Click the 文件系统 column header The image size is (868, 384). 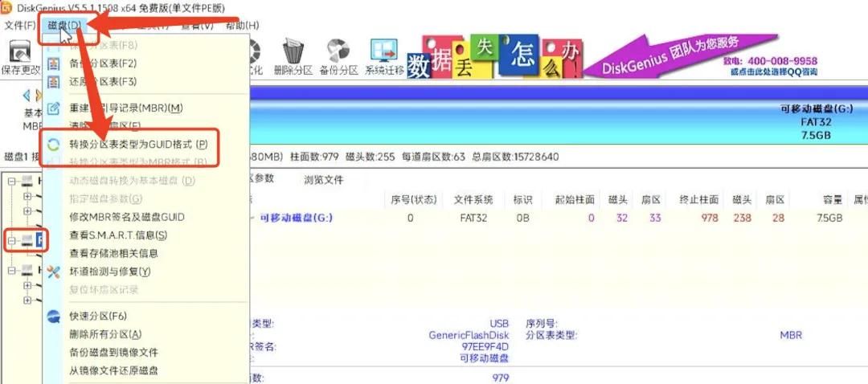[x=473, y=200]
